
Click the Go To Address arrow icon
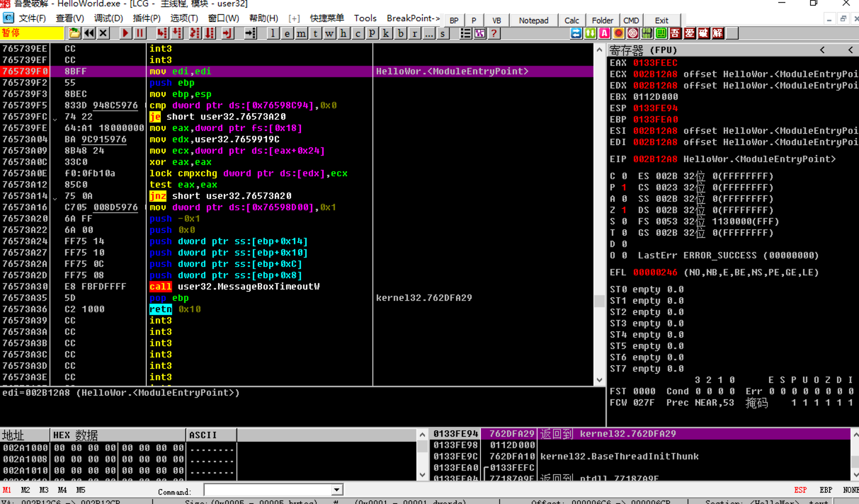click(x=250, y=33)
